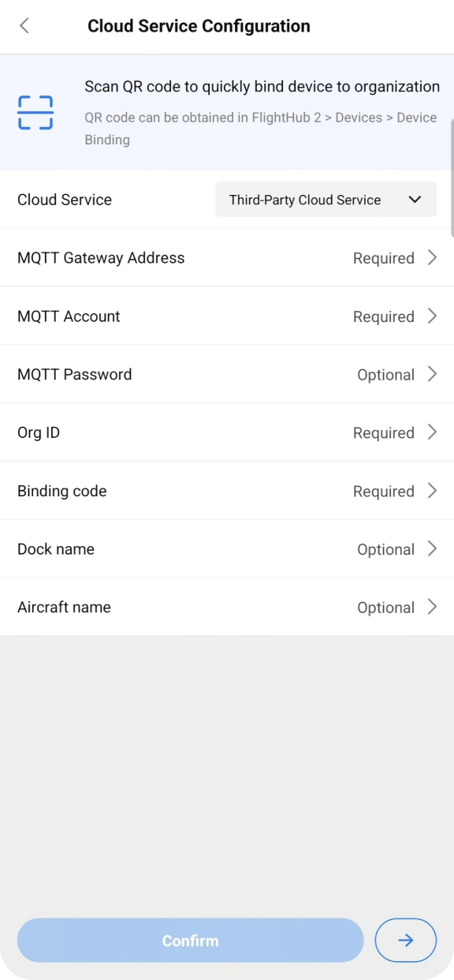Click the back arrow navigation icon
454x980 pixels.
pyautogui.click(x=24, y=25)
